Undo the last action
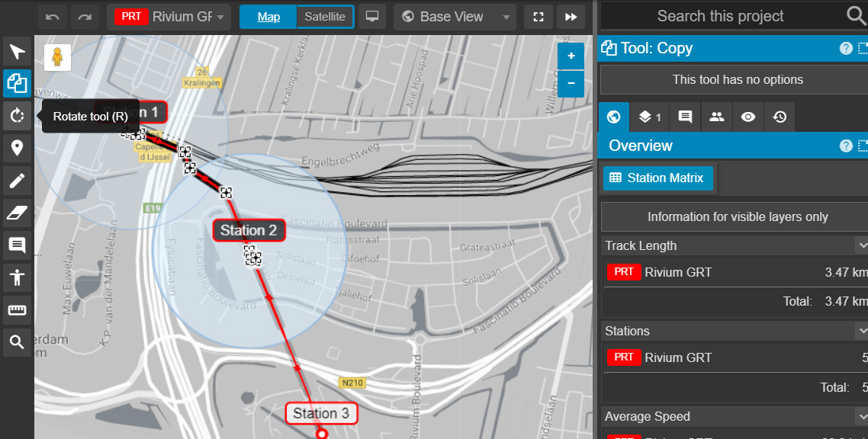The width and height of the screenshot is (868, 439). click(x=53, y=17)
